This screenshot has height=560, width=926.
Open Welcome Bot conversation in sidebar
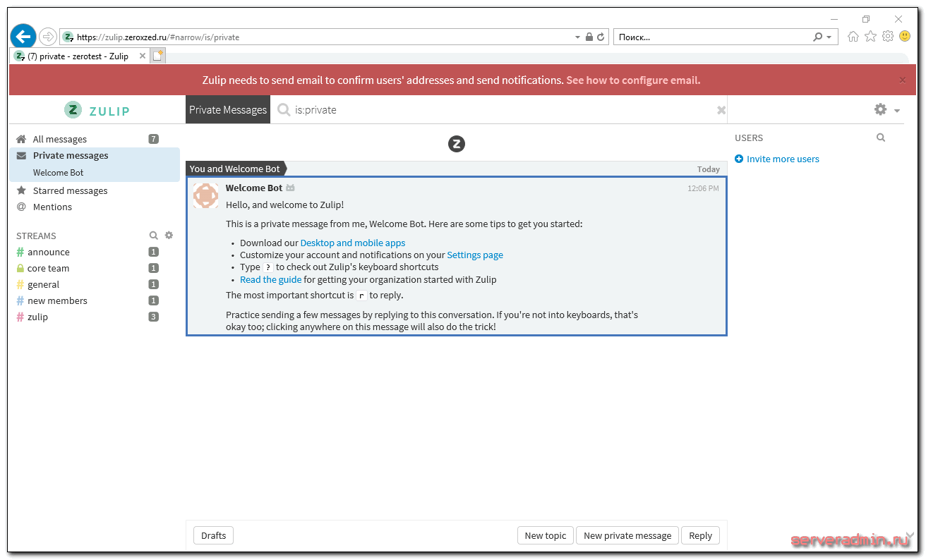pos(59,172)
